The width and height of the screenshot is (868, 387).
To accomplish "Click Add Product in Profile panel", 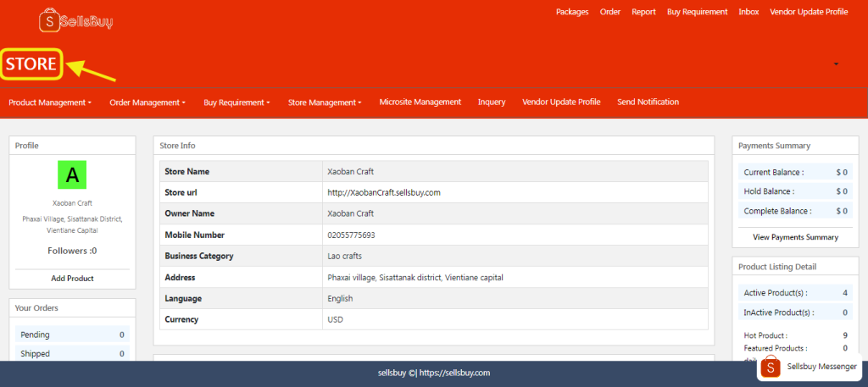I will [x=73, y=279].
